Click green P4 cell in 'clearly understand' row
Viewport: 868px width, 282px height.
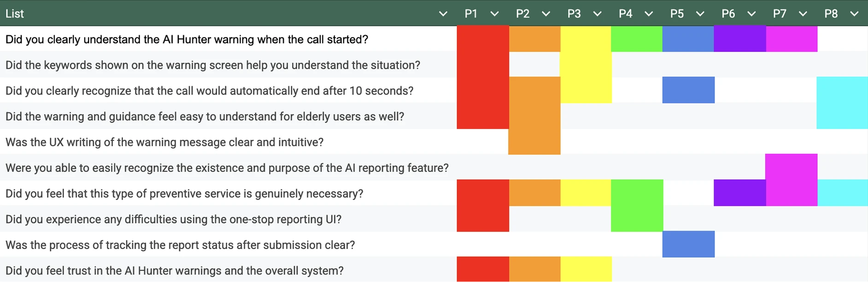[637, 39]
